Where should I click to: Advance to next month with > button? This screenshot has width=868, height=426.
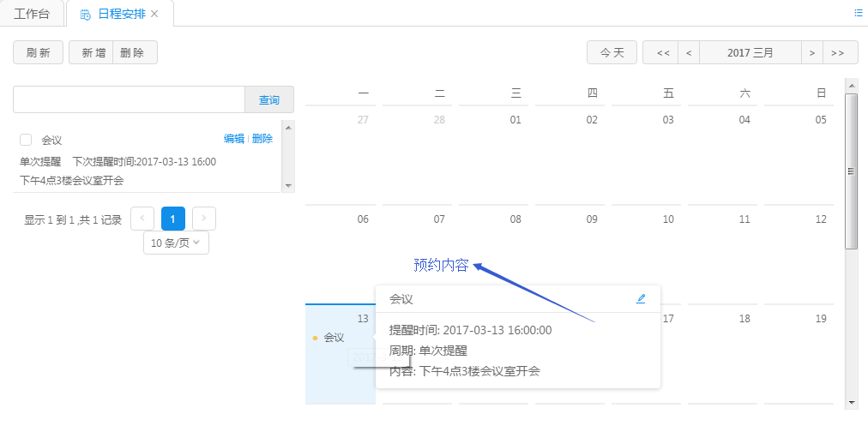point(811,53)
